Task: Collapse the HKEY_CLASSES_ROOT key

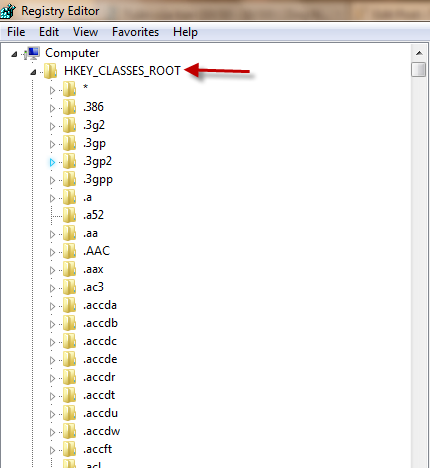Action: [x=33, y=72]
